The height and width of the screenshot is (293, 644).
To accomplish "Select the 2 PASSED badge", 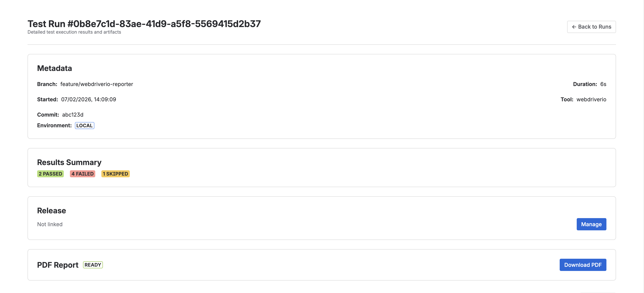I will [x=50, y=174].
